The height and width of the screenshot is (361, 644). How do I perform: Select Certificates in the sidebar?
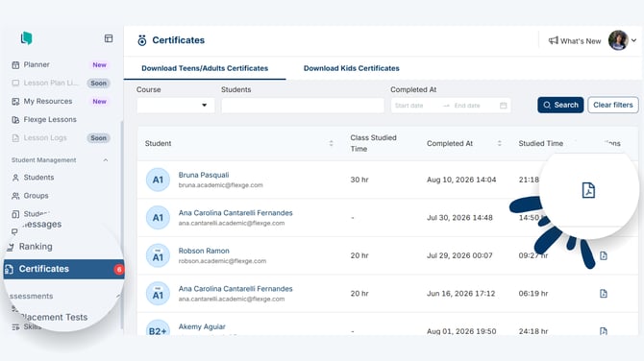coord(63,269)
